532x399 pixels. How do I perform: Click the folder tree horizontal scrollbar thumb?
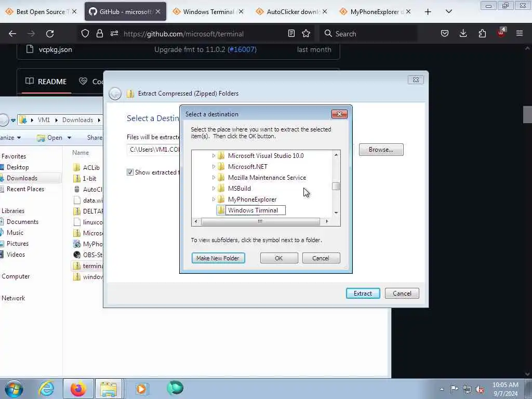tap(260, 221)
